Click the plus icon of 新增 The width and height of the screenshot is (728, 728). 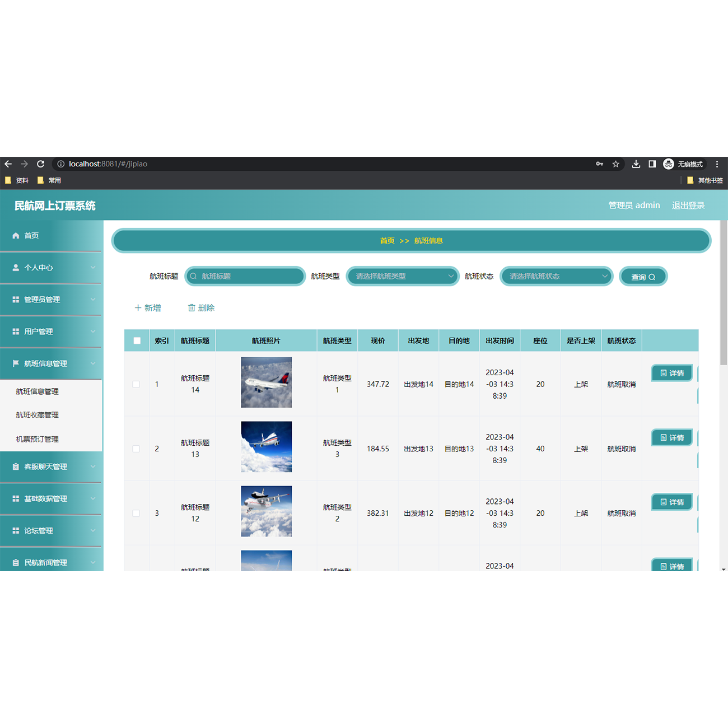pyautogui.click(x=138, y=307)
